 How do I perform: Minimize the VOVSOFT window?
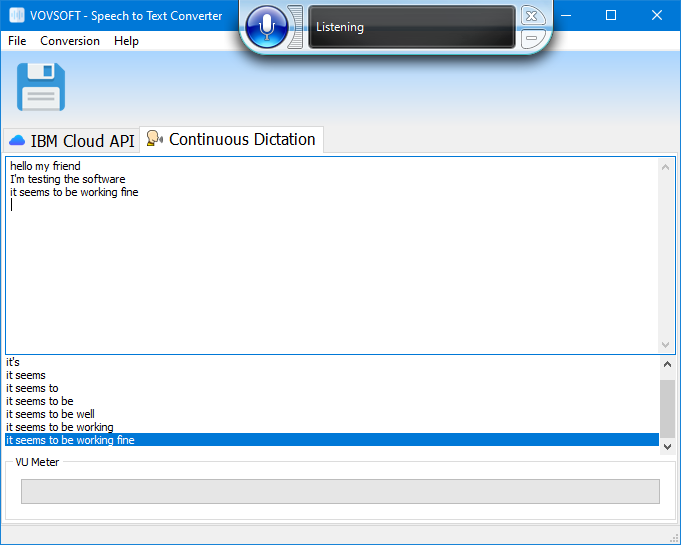click(x=566, y=15)
